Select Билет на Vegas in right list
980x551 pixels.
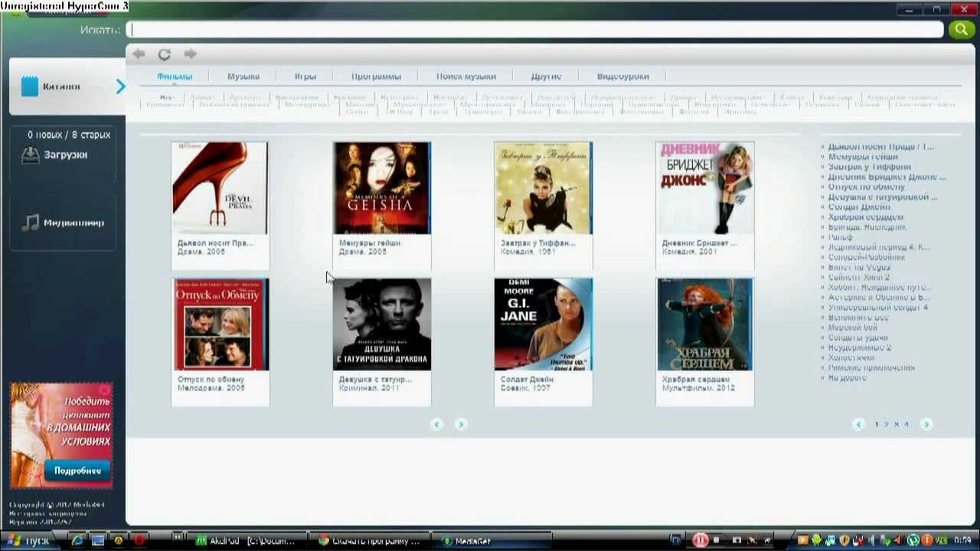[859, 267]
